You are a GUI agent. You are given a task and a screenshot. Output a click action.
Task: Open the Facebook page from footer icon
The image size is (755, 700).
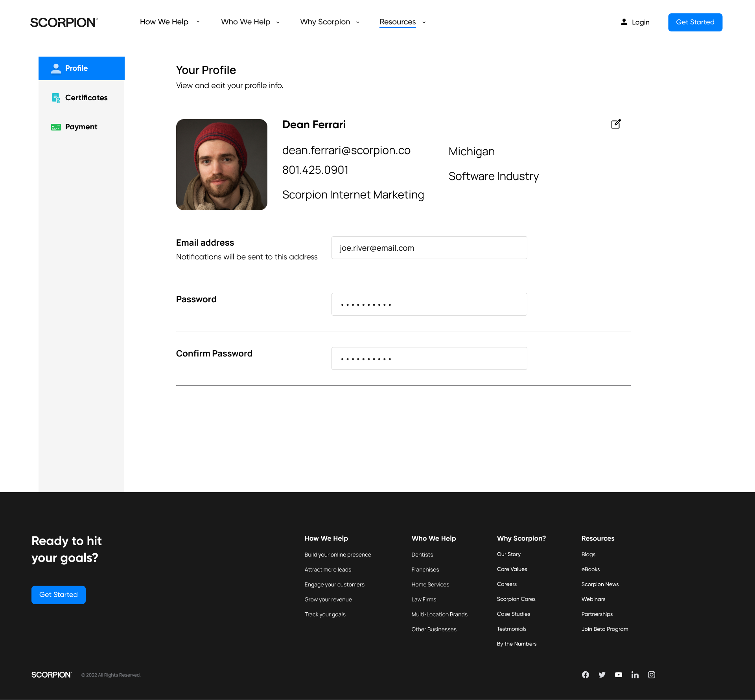(x=586, y=674)
